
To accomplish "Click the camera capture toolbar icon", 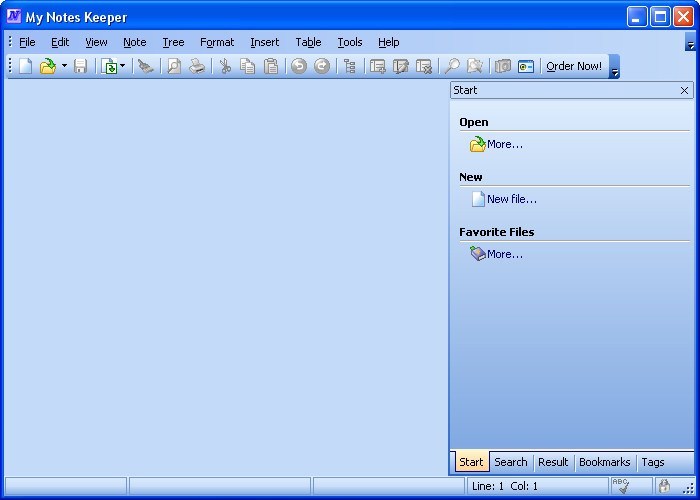I will pos(503,66).
